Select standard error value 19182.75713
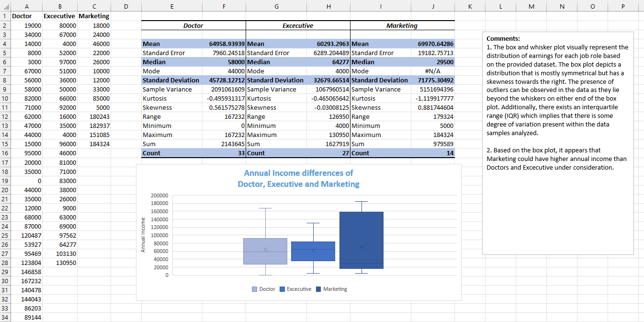 [433, 53]
